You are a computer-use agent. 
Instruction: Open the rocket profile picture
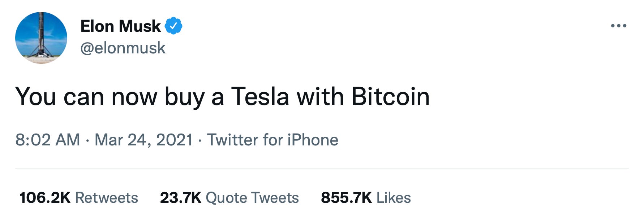[x=41, y=38]
